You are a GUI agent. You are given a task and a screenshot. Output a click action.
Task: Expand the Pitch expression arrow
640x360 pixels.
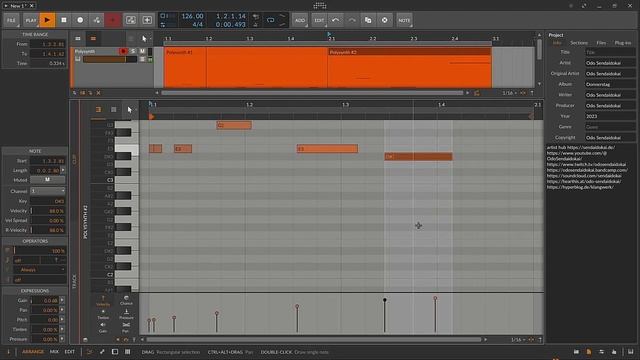tap(62, 320)
